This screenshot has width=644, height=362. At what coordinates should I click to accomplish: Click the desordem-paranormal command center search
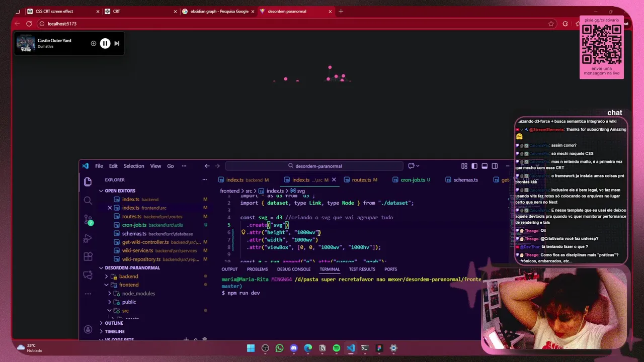pos(314,166)
